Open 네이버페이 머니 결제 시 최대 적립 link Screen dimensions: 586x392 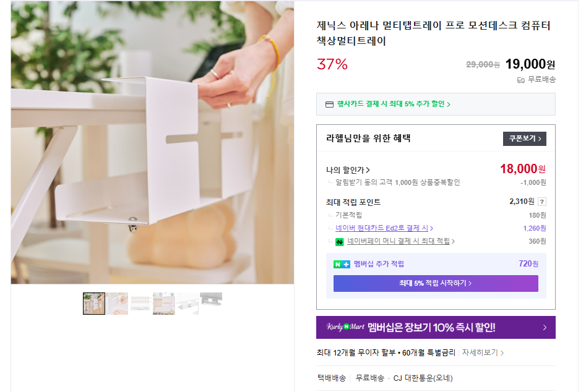point(400,241)
